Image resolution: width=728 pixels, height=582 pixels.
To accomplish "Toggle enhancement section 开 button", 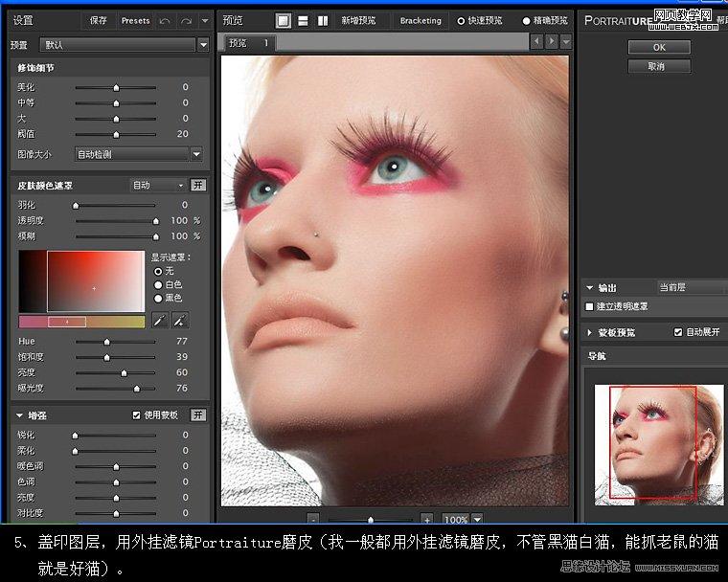I will tap(198, 414).
